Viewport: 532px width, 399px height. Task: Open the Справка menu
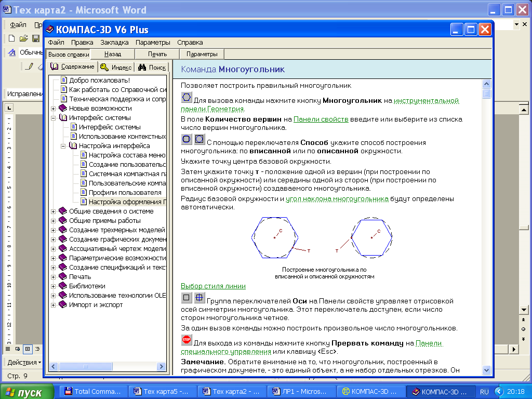190,43
